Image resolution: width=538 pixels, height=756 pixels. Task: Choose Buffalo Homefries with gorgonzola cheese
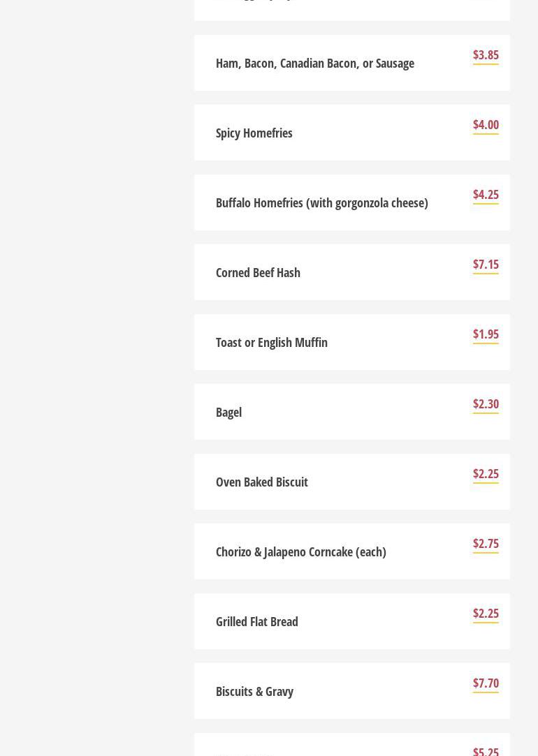321,202
